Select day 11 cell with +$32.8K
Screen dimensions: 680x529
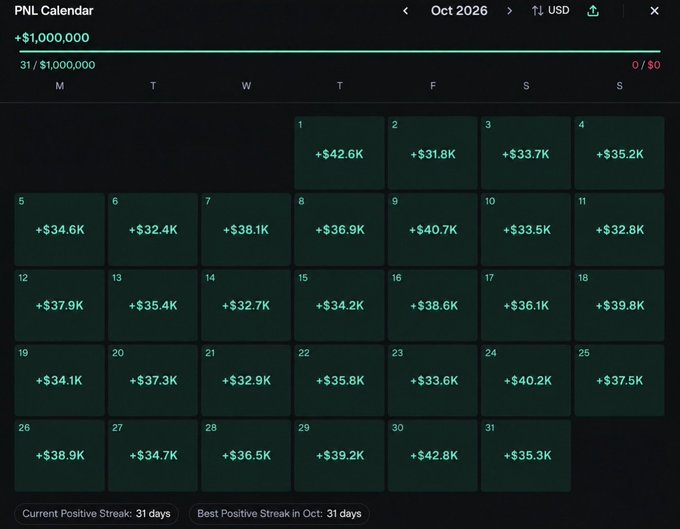tap(619, 229)
